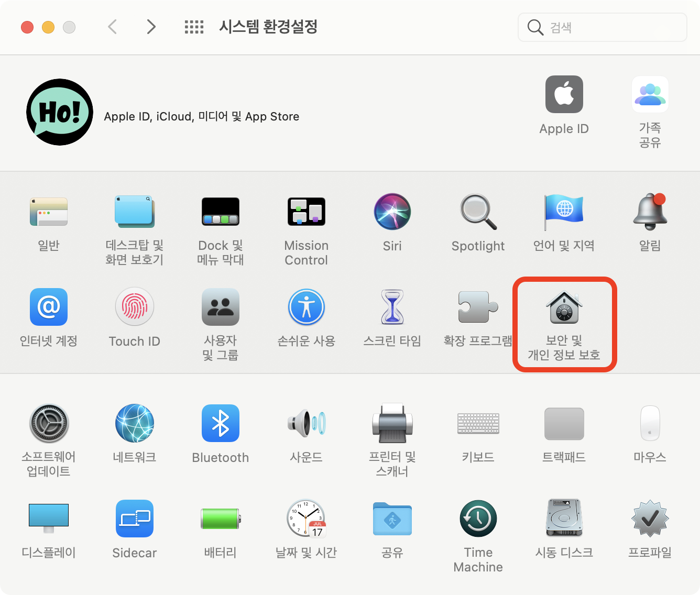Open the 일반 (General) preference pane
The image size is (700, 595).
click(x=49, y=212)
